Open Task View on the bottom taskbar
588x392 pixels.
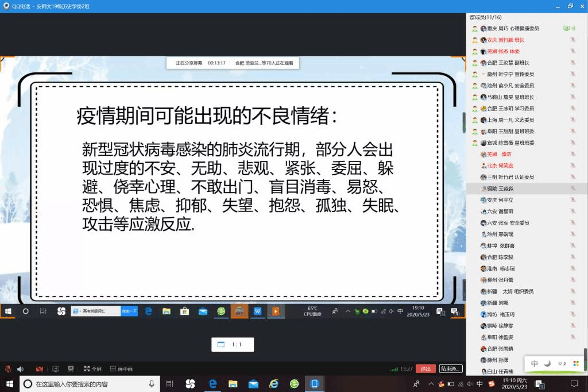pos(170,383)
